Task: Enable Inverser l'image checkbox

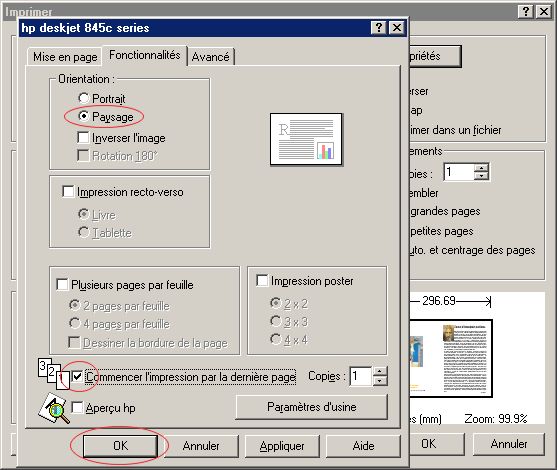Action: 83,137
